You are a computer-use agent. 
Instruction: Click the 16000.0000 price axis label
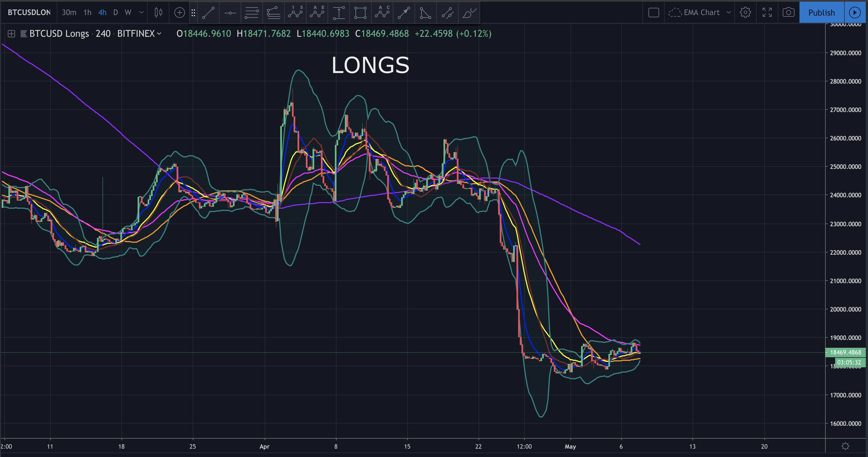pyautogui.click(x=845, y=423)
